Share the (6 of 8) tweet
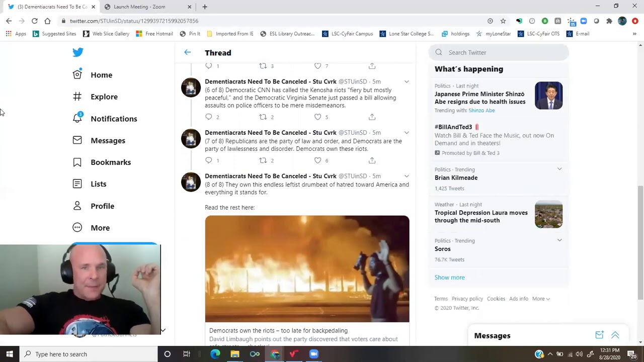The height and width of the screenshot is (362, 644). 372,117
